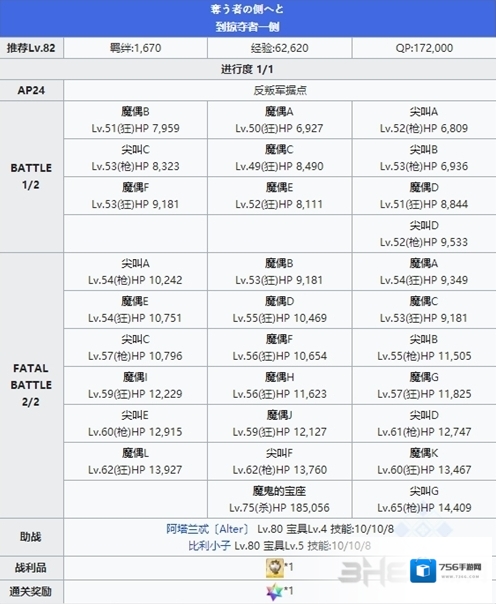Select enemy text Lv.54(狂)HP 9,349
Image resolution: width=496 pixels, height=604 pixels.
pyautogui.click(x=424, y=280)
